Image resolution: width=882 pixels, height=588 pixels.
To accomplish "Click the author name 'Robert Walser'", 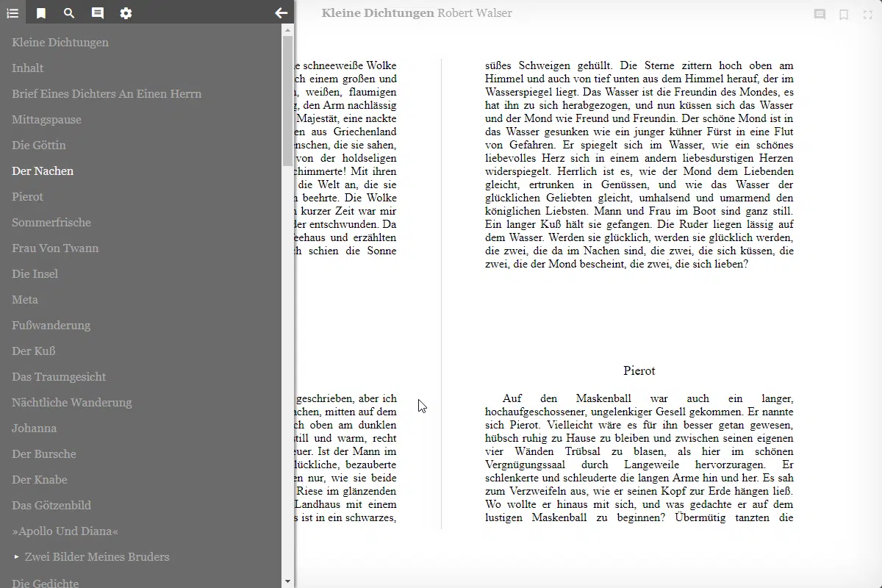I will click(x=475, y=13).
